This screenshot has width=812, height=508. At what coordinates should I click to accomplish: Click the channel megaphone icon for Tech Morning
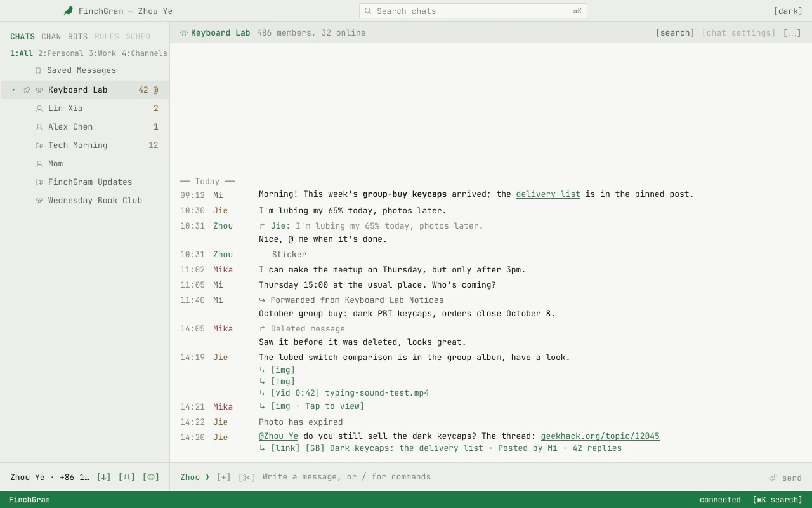click(39, 145)
